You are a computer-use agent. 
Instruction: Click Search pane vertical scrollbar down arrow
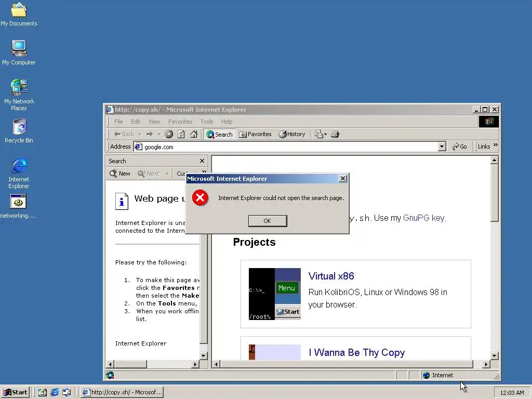click(204, 356)
